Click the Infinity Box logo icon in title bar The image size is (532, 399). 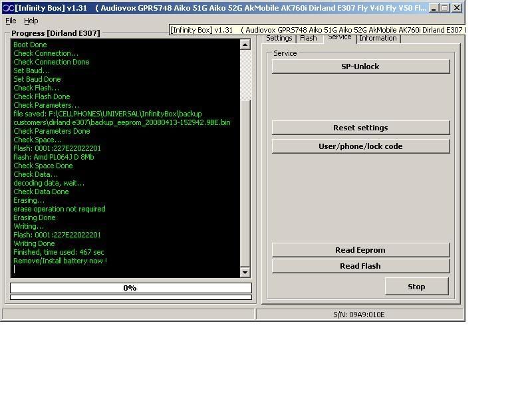coord(8,8)
